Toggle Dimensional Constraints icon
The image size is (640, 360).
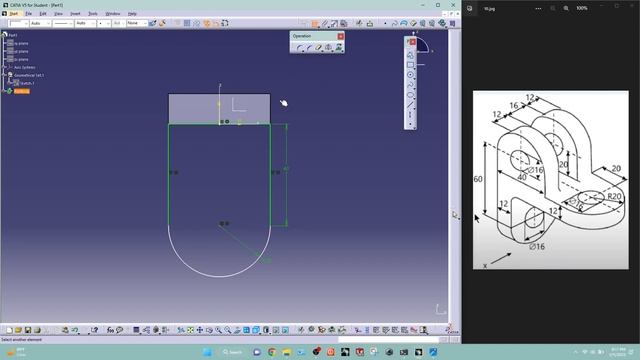225,23
